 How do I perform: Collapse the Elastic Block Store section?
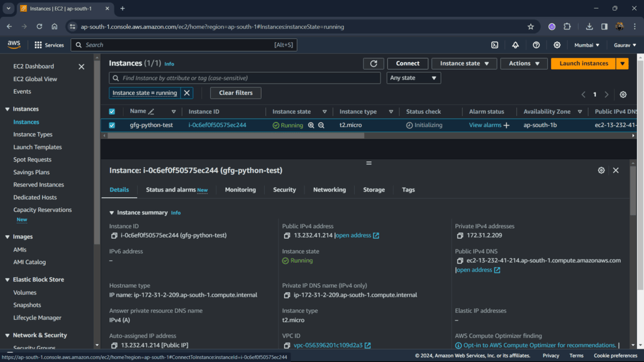(8, 280)
